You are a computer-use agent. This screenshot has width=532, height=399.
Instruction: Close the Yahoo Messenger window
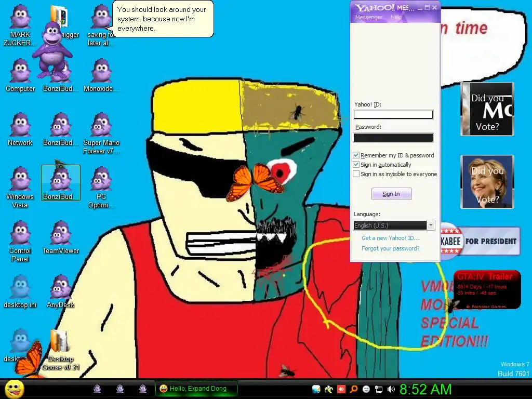435,8
